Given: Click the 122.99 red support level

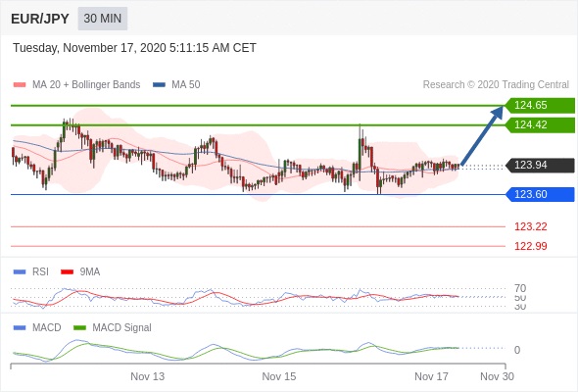Looking at the screenshot, I should pos(530,246).
